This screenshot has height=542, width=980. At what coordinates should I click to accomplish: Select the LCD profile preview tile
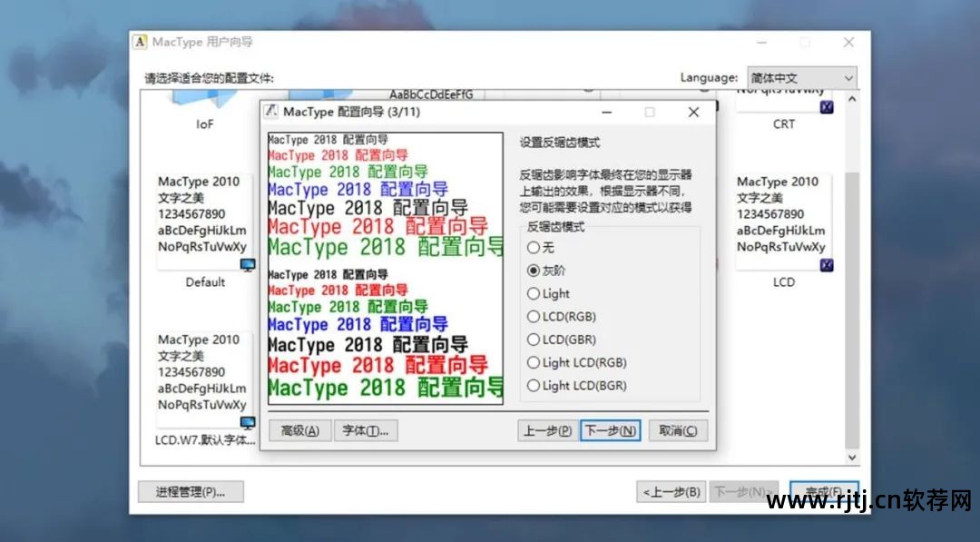click(x=782, y=218)
